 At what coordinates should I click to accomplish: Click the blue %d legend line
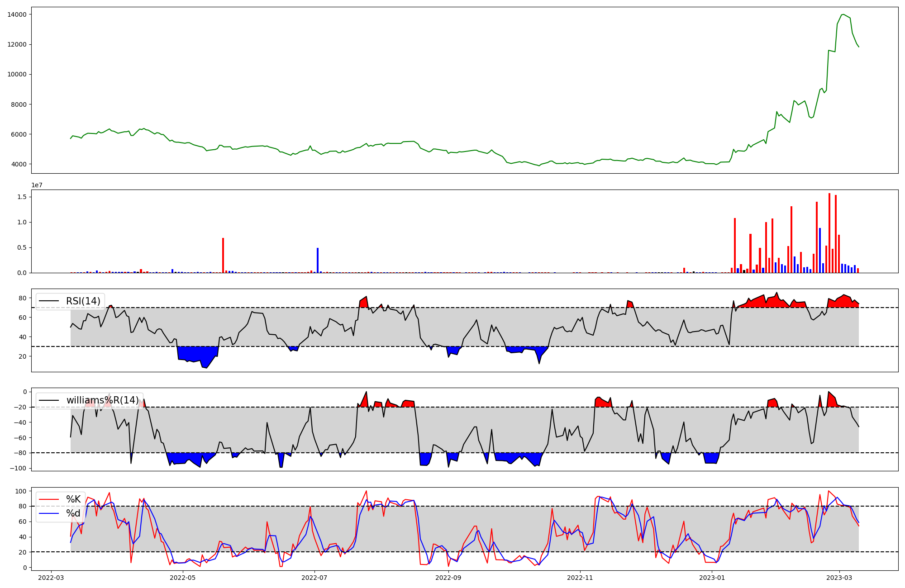(49, 513)
